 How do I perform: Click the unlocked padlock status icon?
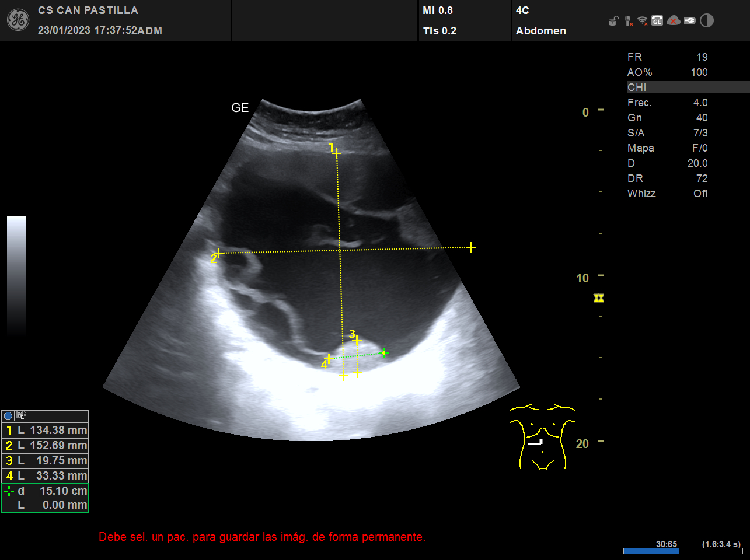point(613,21)
